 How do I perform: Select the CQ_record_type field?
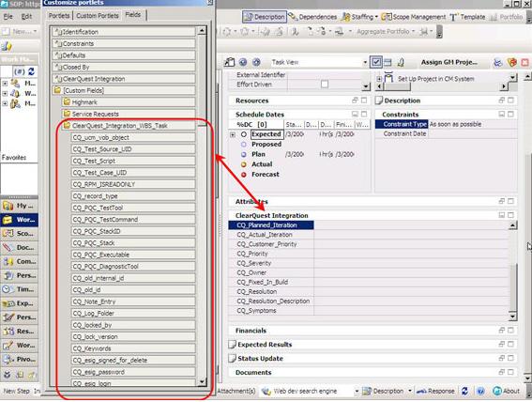click(x=133, y=196)
